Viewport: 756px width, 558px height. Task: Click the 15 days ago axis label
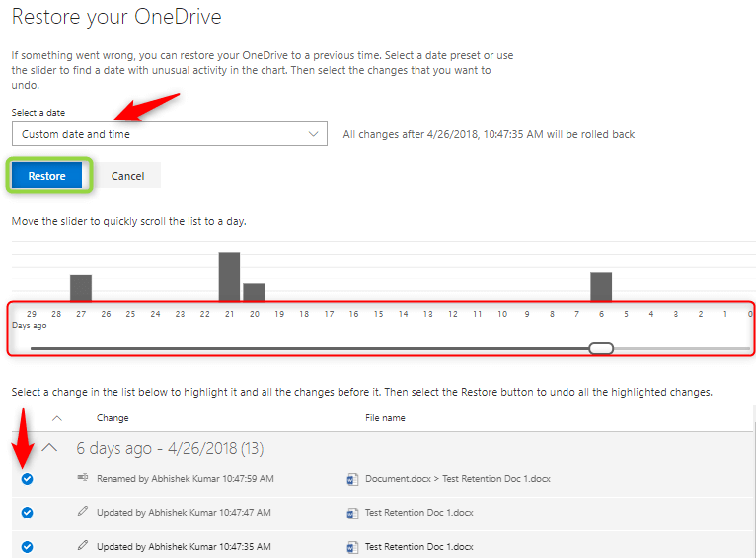pos(378,314)
